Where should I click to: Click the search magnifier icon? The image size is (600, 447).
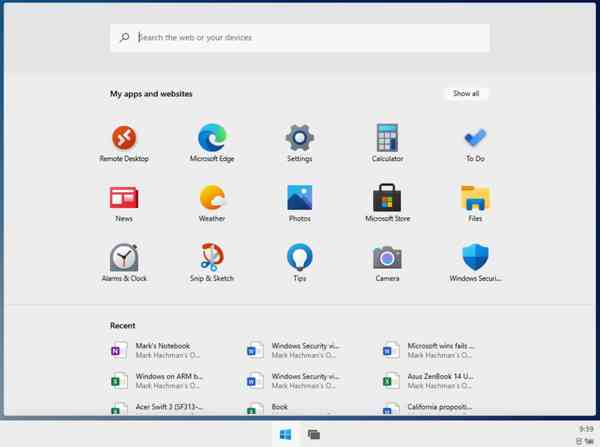click(124, 37)
